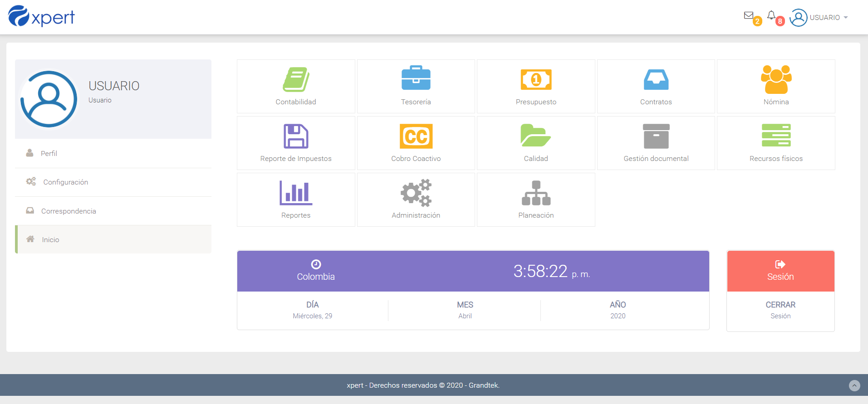Open the Planeación sitemap icon
This screenshot has width=868, height=404.
[536, 193]
